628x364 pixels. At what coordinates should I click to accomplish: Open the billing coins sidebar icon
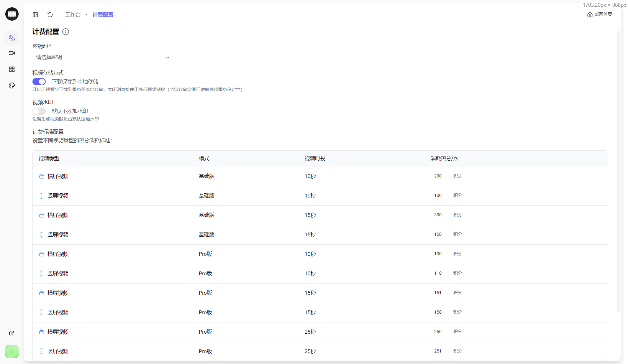tap(12, 38)
